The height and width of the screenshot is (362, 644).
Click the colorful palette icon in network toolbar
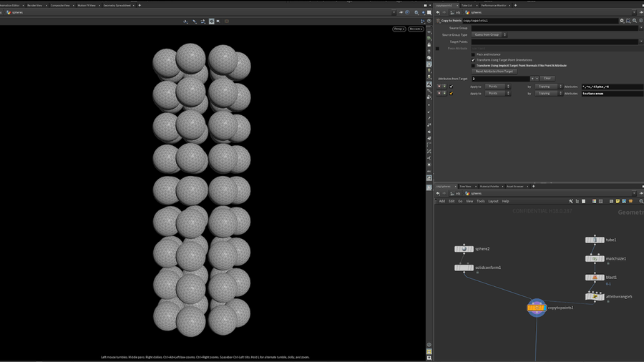pos(594,201)
